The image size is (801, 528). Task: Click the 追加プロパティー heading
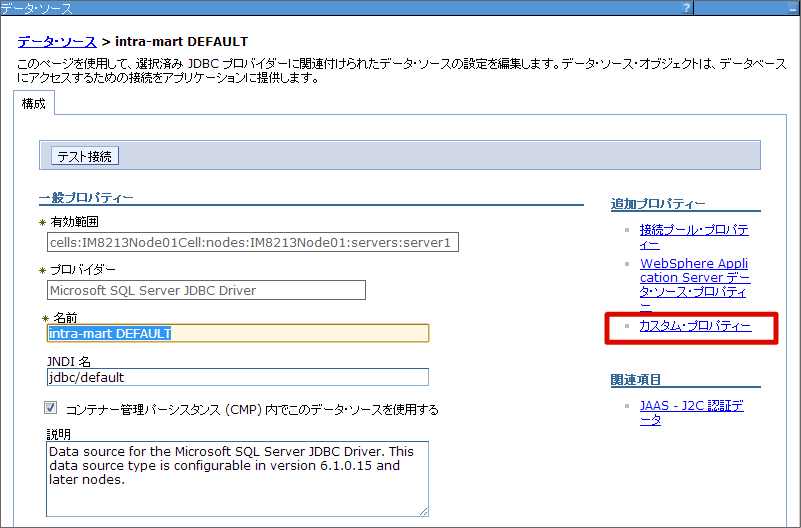click(x=658, y=204)
